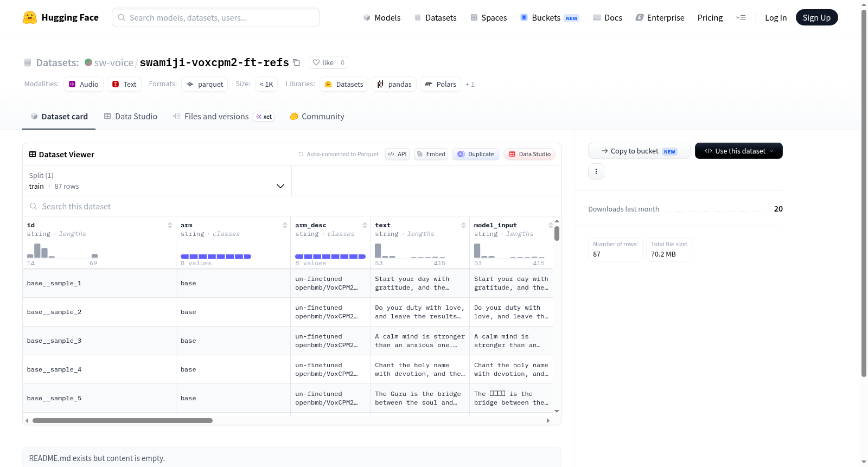Click the arm classes distribution bar
The height and width of the screenshot is (467, 868).
tap(216, 256)
